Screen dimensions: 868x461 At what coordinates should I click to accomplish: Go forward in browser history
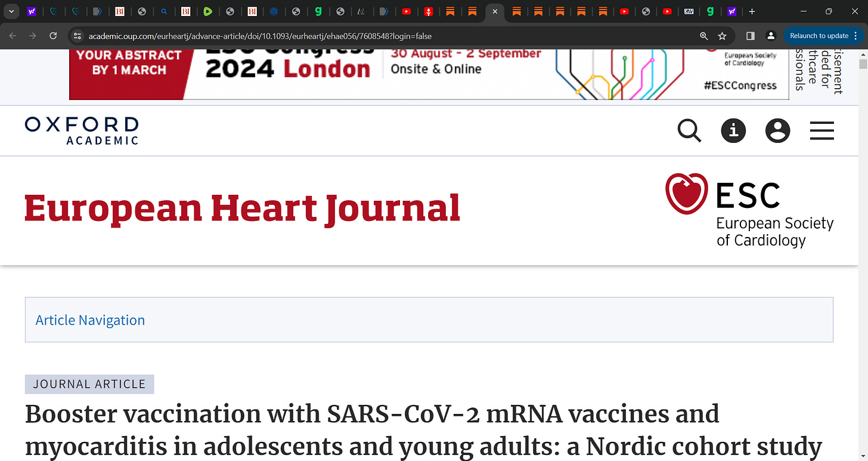click(33, 36)
